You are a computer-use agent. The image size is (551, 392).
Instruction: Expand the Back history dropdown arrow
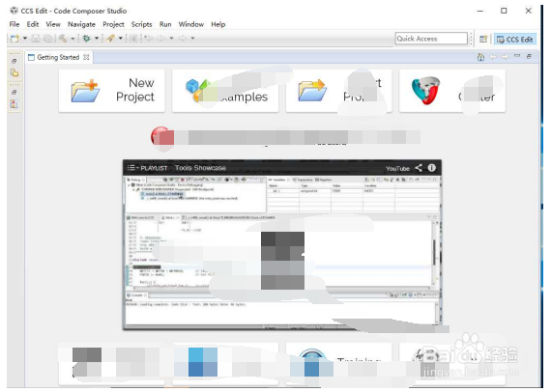point(171,39)
